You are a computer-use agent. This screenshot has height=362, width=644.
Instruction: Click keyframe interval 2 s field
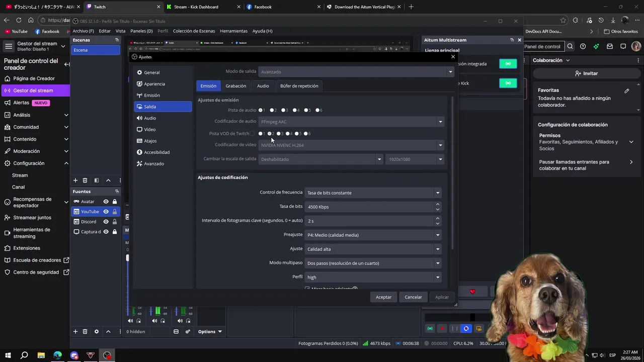click(373, 221)
